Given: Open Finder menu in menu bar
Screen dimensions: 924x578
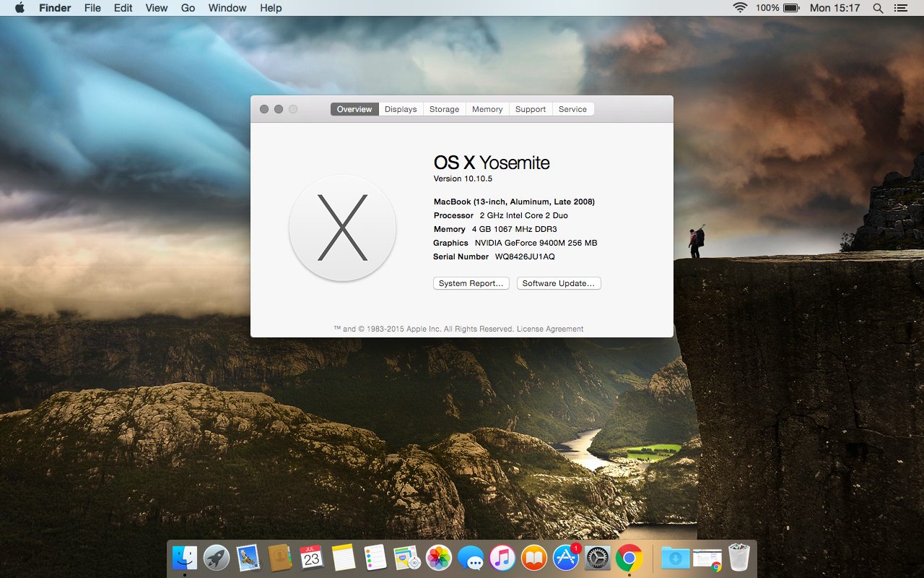Looking at the screenshot, I should coord(55,8).
